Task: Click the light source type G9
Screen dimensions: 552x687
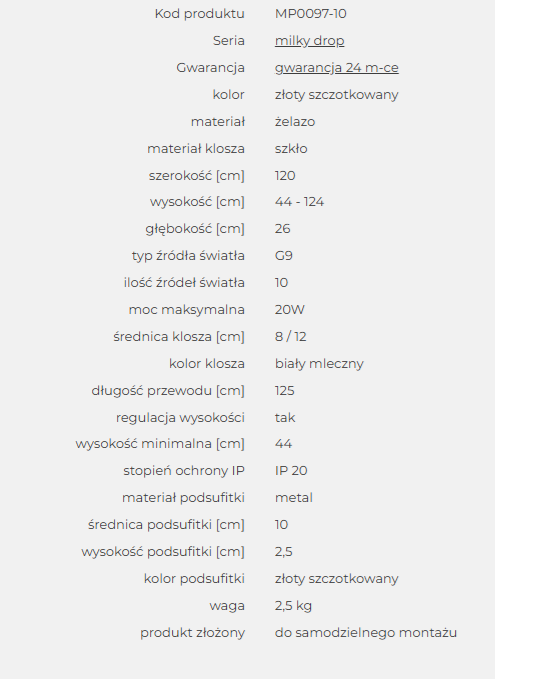Action: [x=283, y=256]
